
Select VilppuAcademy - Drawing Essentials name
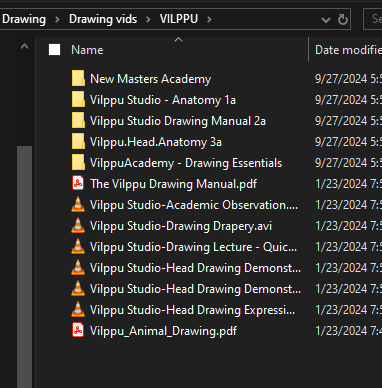click(x=186, y=163)
